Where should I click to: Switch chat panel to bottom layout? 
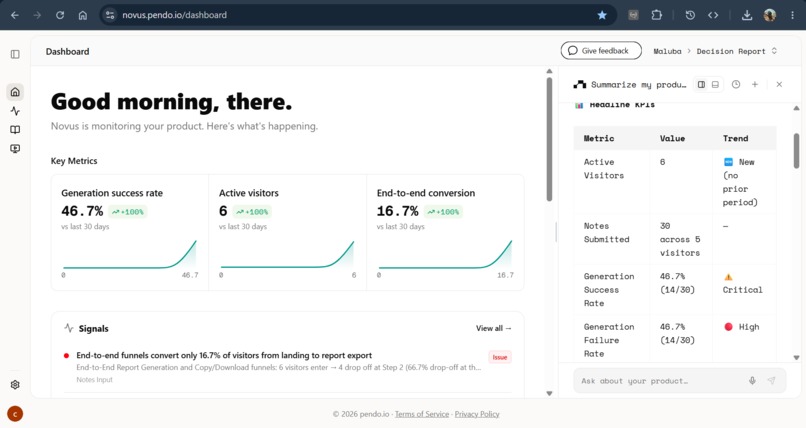715,84
